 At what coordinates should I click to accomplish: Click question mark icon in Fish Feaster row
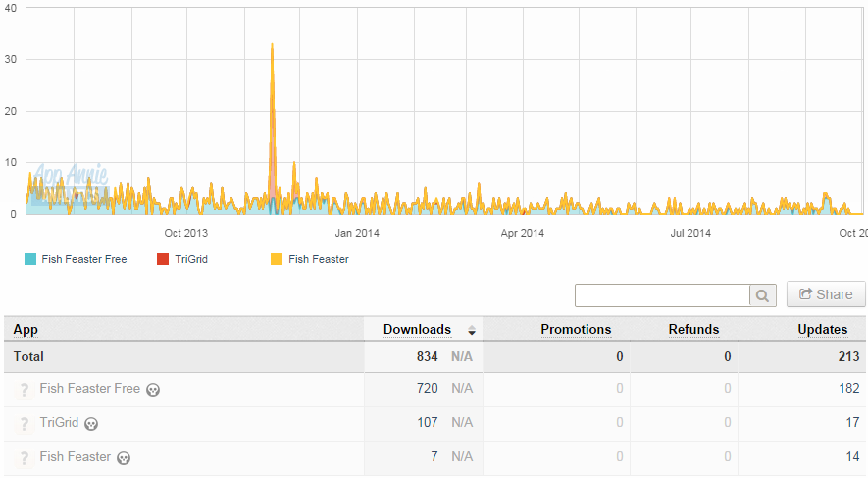coord(24,458)
